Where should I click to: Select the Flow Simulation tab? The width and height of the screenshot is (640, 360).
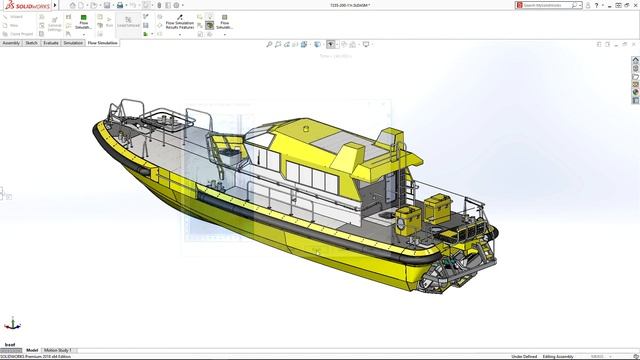pos(102,43)
